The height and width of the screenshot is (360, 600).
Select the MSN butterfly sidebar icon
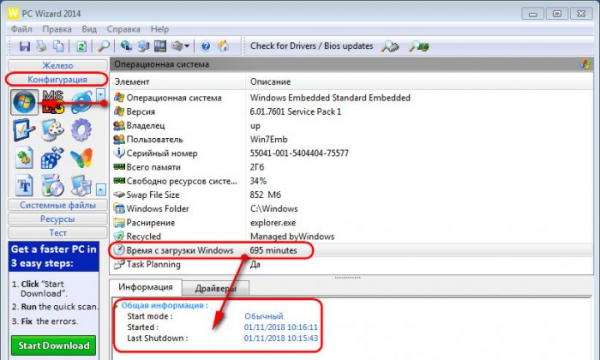82,158
